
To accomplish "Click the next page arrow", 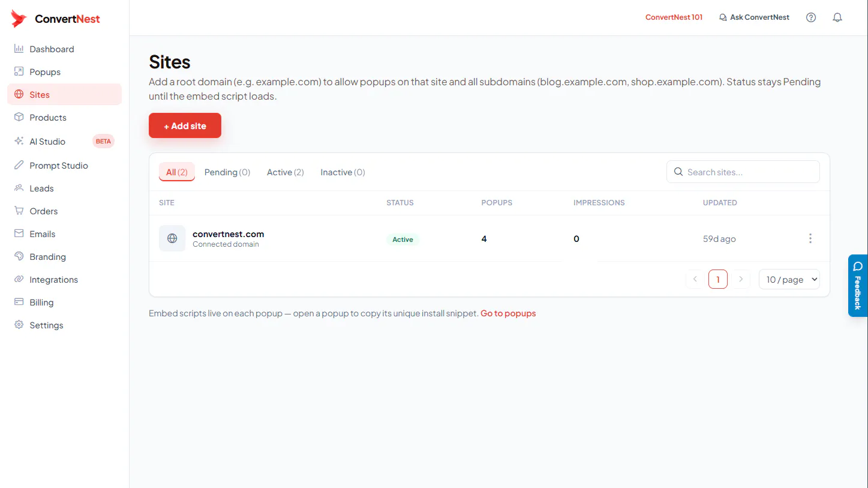I will pyautogui.click(x=741, y=279).
